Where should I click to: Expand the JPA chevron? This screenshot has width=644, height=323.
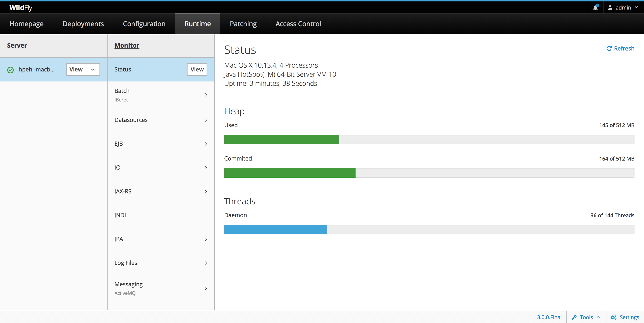(x=206, y=239)
